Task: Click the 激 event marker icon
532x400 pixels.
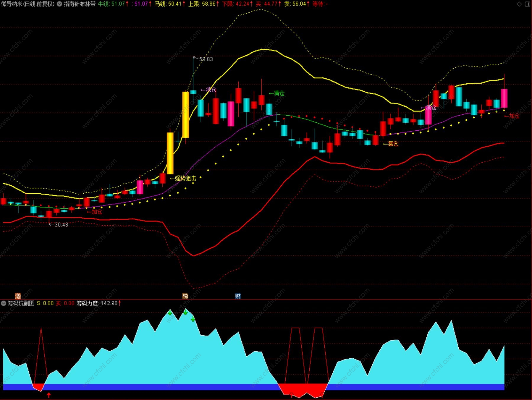Action: (x=18, y=296)
